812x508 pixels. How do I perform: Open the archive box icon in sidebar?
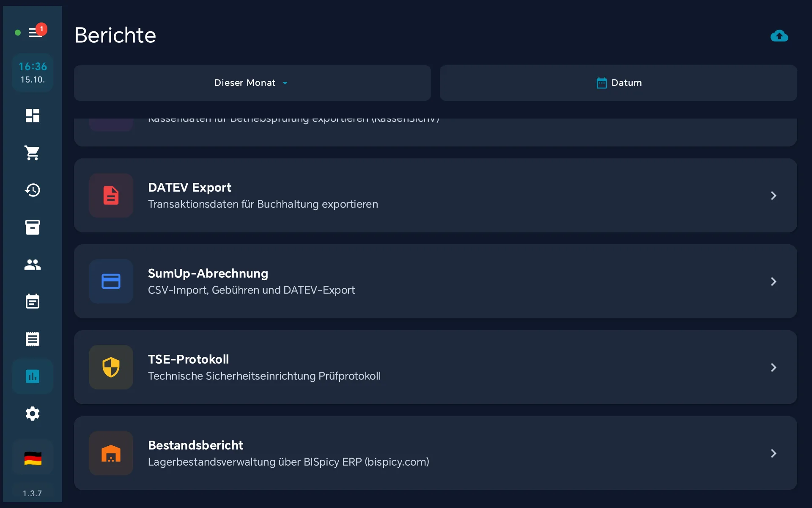coord(33,227)
